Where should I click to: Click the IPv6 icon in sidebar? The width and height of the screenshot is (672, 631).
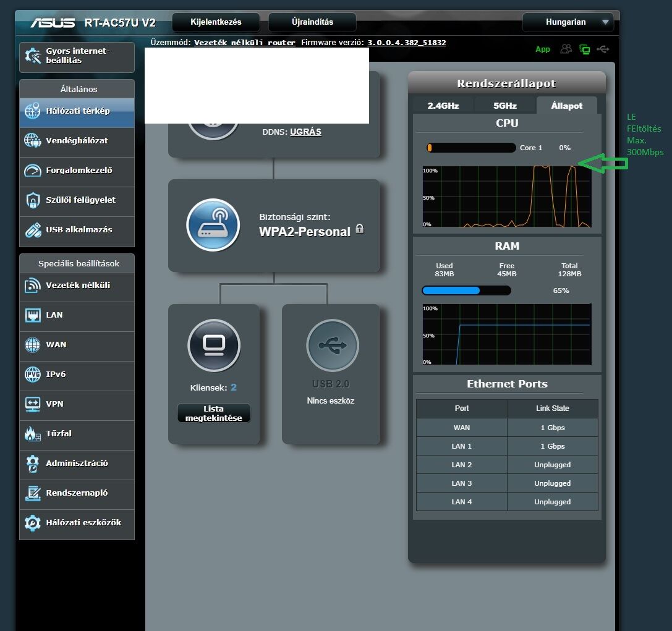point(33,375)
